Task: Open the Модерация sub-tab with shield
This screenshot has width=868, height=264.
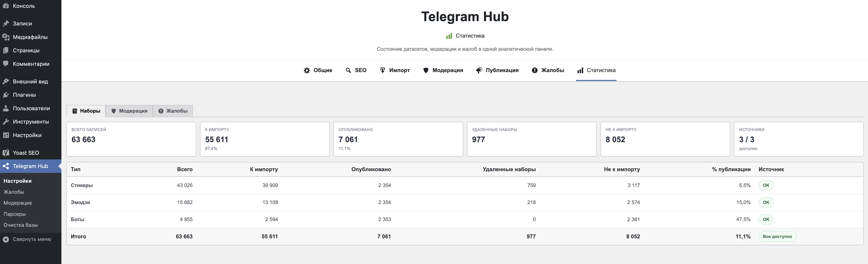Action: coord(129,111)
